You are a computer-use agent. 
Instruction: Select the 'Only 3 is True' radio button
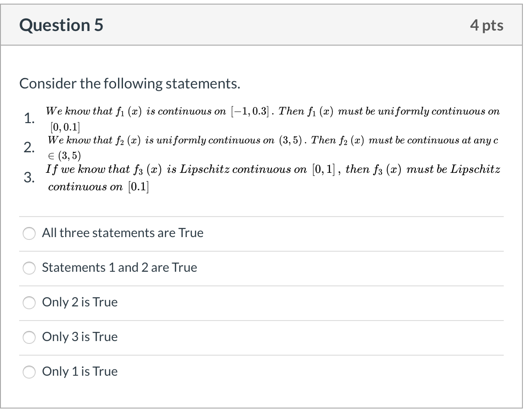pos(29,337)
